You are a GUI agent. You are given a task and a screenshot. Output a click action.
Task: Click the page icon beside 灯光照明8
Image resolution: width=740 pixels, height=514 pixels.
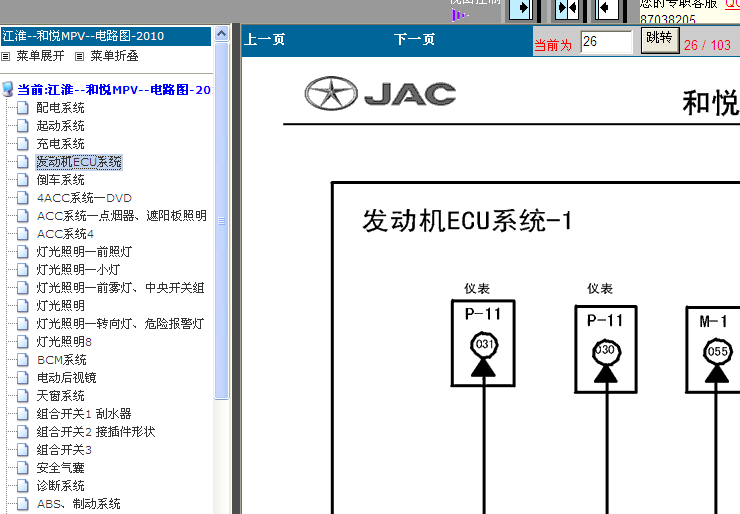click(x=23, y=342)
